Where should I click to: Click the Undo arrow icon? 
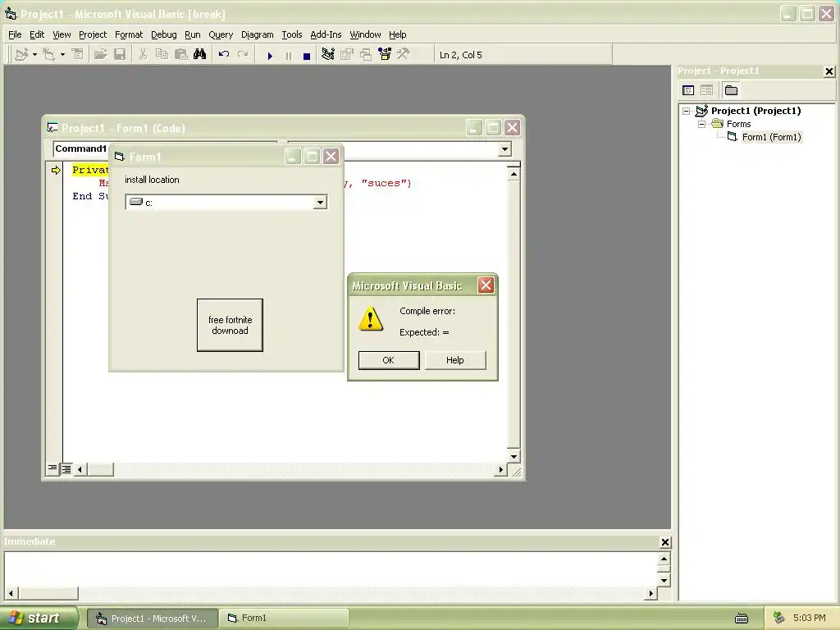pyautogui.click(x=224, y=54)
